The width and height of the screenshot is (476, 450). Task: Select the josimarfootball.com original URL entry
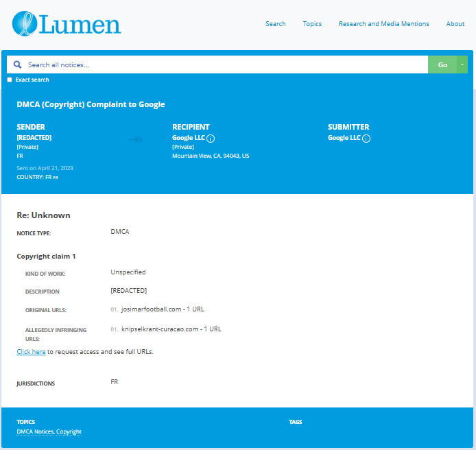click(163, 309)
